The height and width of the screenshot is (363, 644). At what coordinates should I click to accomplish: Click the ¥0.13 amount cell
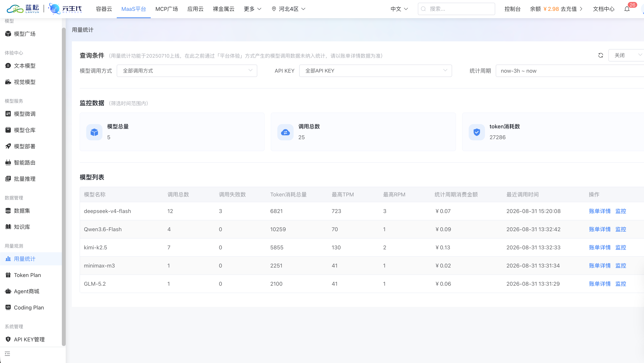(x=442, y=247)
